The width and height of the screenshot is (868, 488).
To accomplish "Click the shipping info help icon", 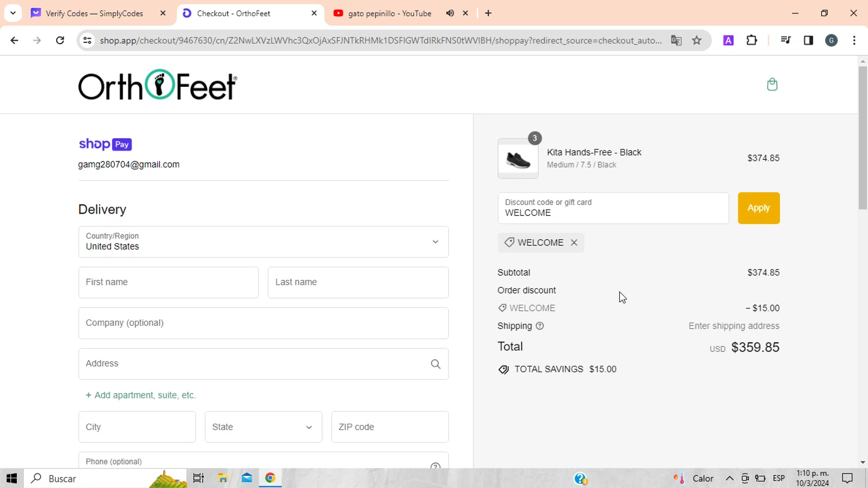I will pyautogui.click(x=540, y=326).
